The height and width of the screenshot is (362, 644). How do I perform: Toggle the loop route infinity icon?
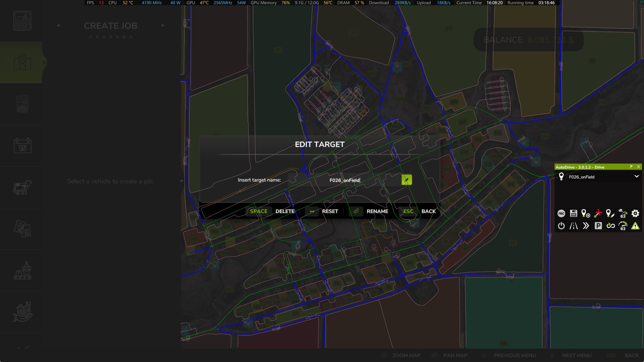pos(610,226)
